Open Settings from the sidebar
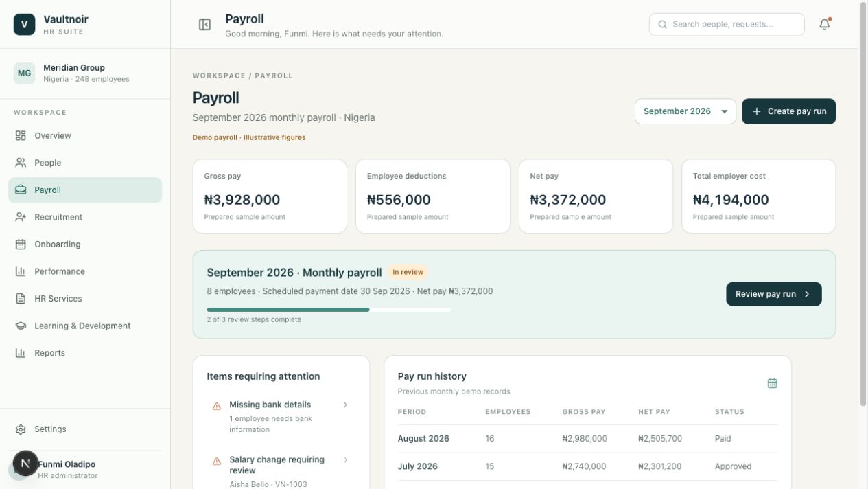 (x=85, y=429)
